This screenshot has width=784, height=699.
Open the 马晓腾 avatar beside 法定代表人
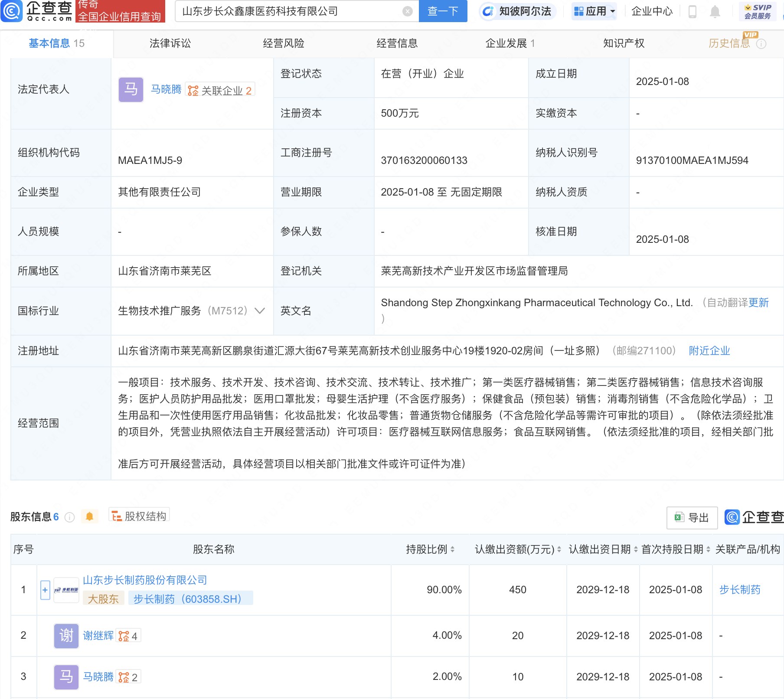pos(131,90)
